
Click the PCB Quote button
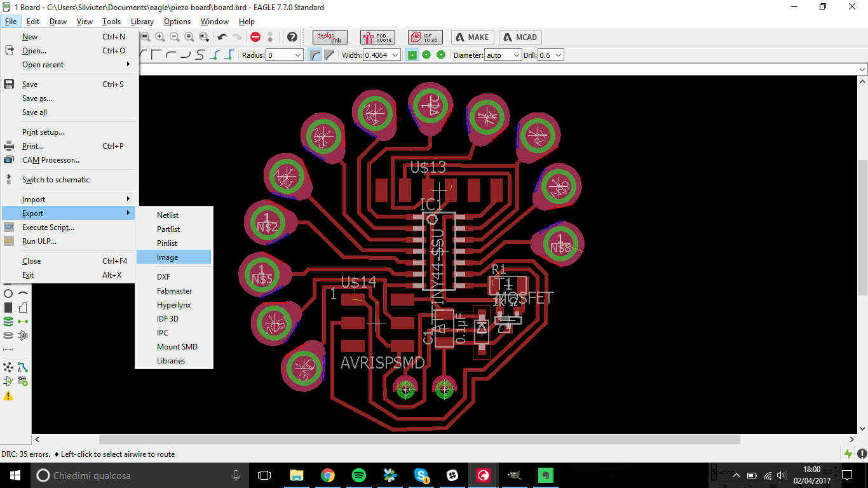click(377, 37)
